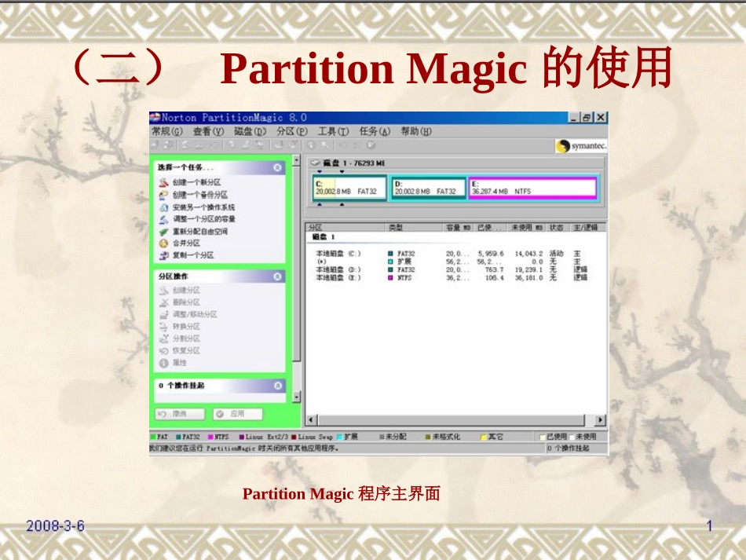Open the 常规(G) menu
Image resolution: width=746 pixels, height=560 pixels.
tap(167, 131)
